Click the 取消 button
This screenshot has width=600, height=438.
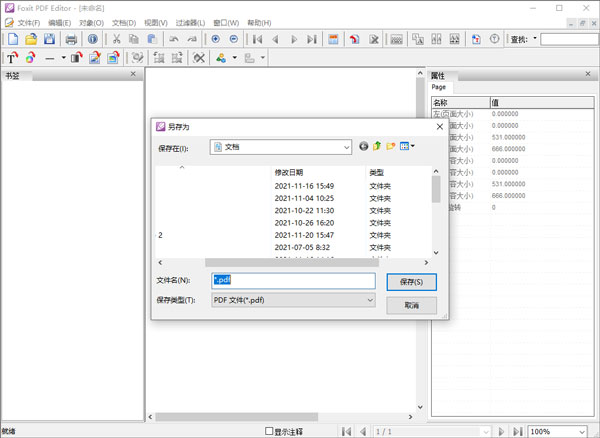(410, 305)
